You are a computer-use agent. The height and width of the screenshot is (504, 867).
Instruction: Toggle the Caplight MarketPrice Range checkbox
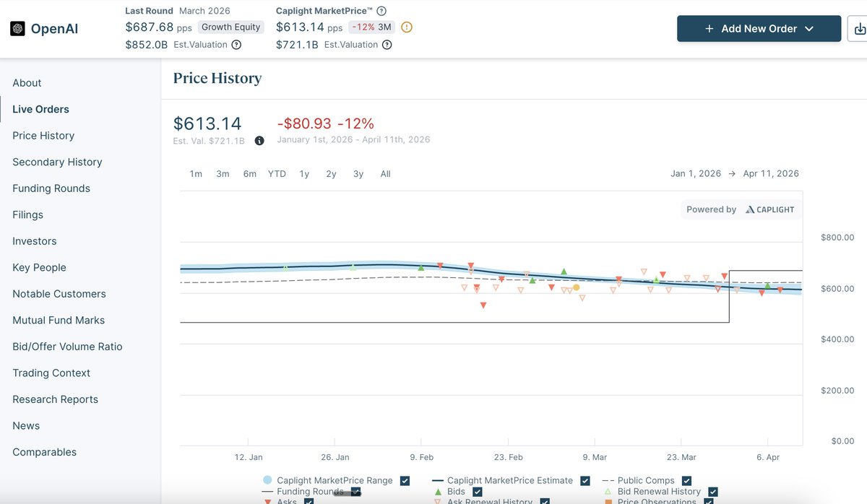tap(405, 481)
